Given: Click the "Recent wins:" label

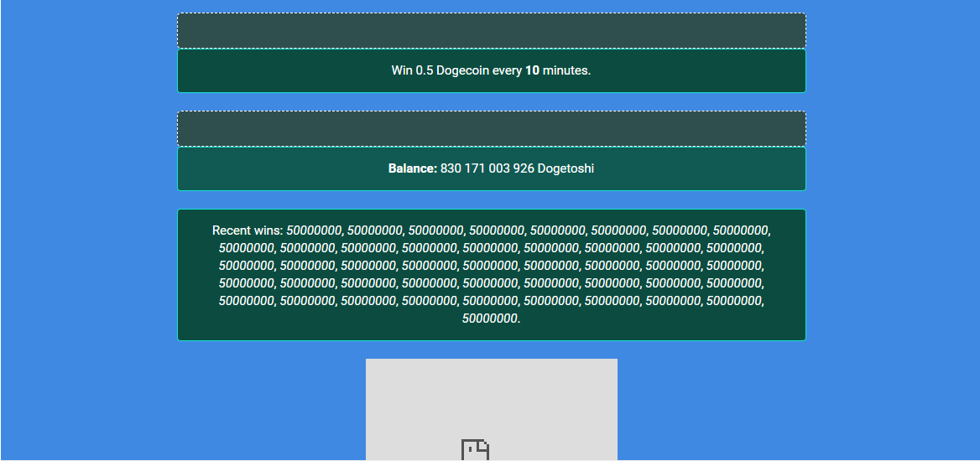Looking at the screenshot, I should point(248,230).
